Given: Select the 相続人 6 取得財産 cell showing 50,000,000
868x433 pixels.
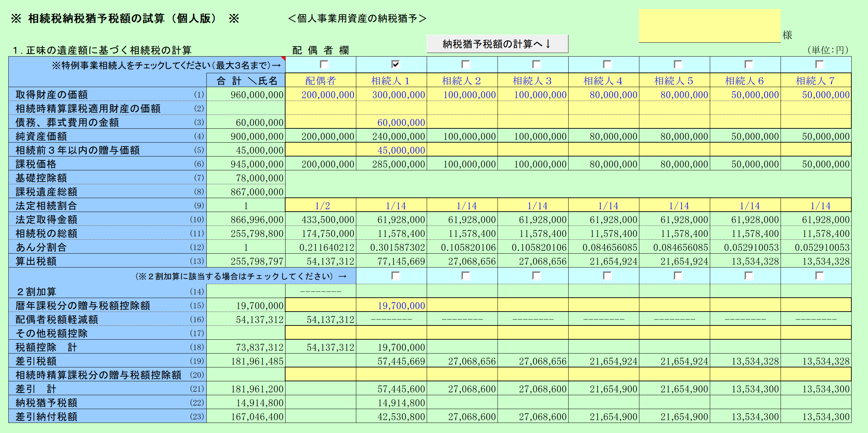Looking at the screenshot, I should (745, 94).
